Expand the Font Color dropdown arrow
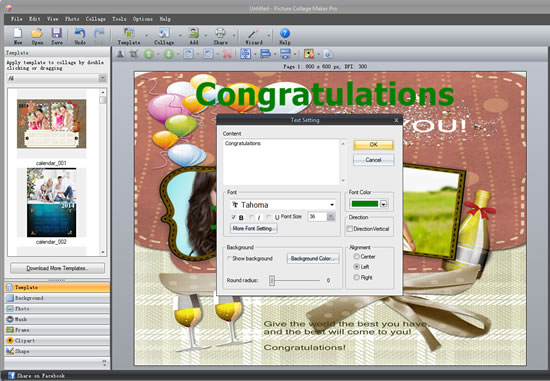550x381 pixels. pos(384,204)
